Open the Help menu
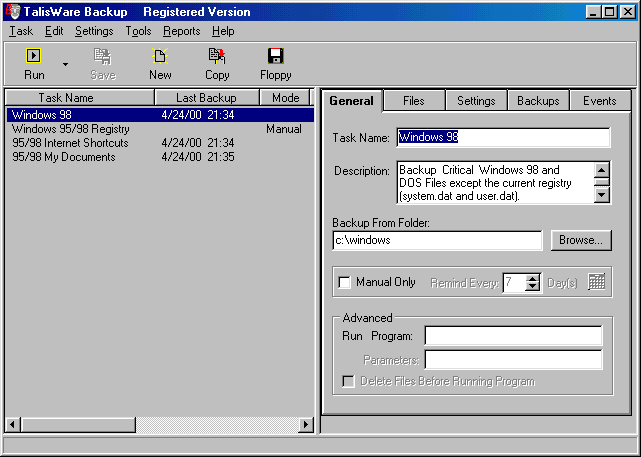The image size is (641, 457). pyautogui.click(x=223, y=31)
